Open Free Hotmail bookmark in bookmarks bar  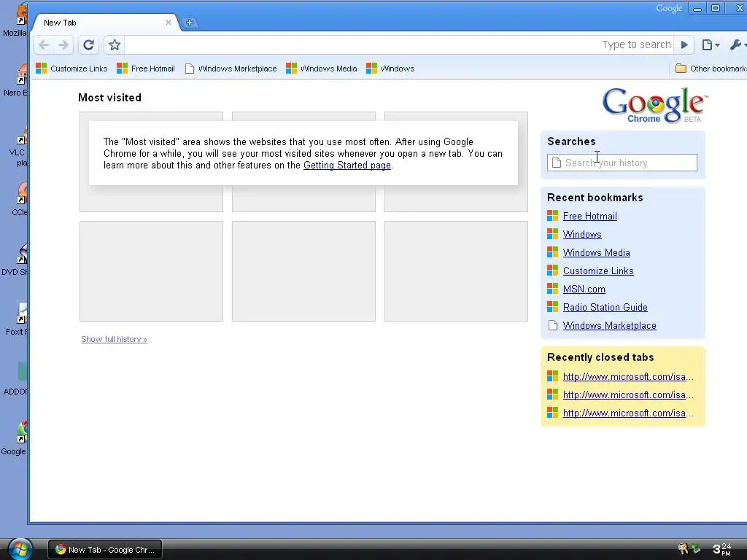pyautogui.click(x=146, y=69)
